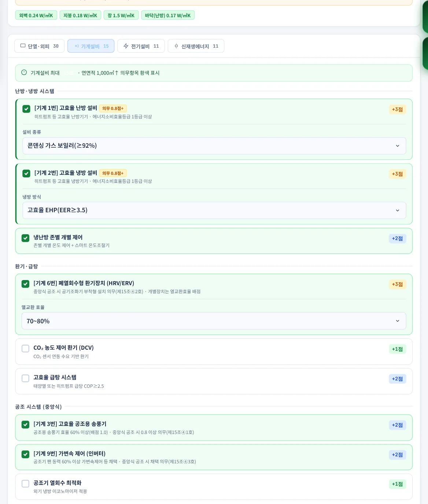Screen dimensions: 428x504
Task: Open the 단열·외피 tab
Action: [40, 46]
